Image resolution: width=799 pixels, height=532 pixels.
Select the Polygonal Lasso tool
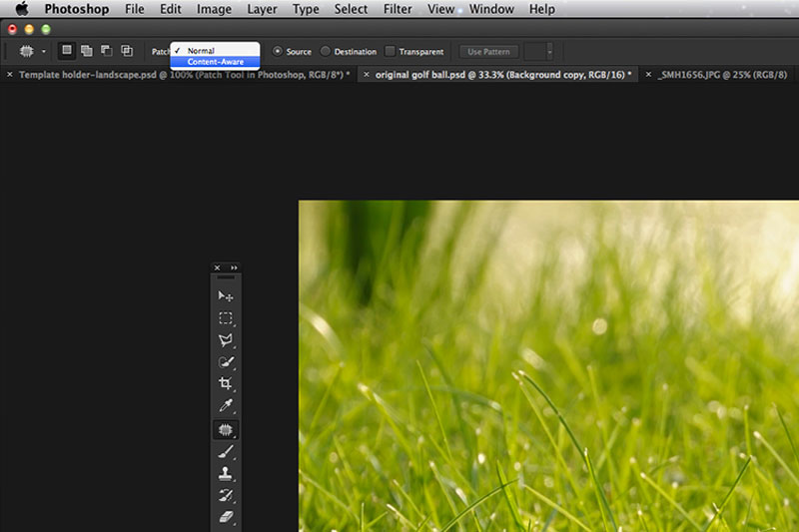[226, 340]
